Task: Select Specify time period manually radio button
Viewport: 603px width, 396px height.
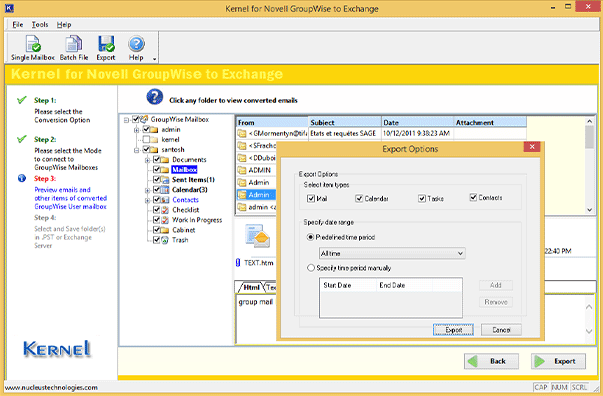Action: (x=311, y=268)
